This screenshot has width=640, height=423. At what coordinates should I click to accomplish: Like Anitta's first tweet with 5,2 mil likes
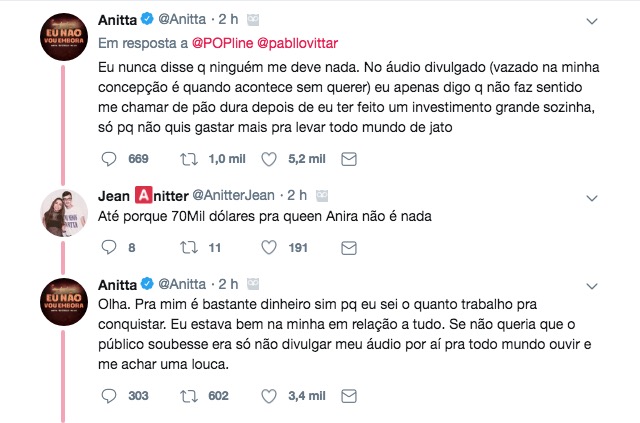268,159
